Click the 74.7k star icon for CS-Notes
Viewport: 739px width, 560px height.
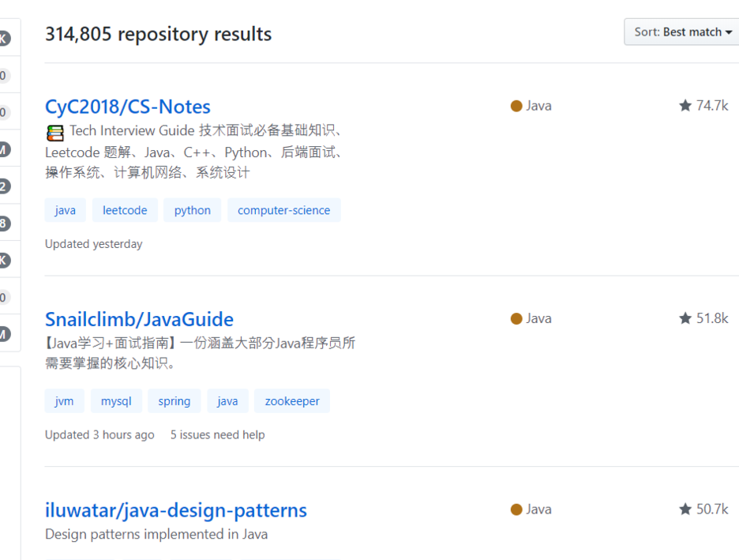click(685, 106)
